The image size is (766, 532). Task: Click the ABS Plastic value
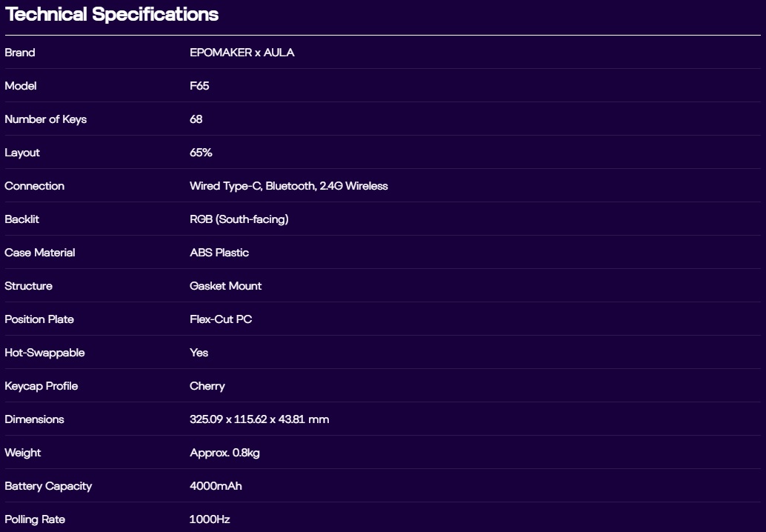click(219, 253)
